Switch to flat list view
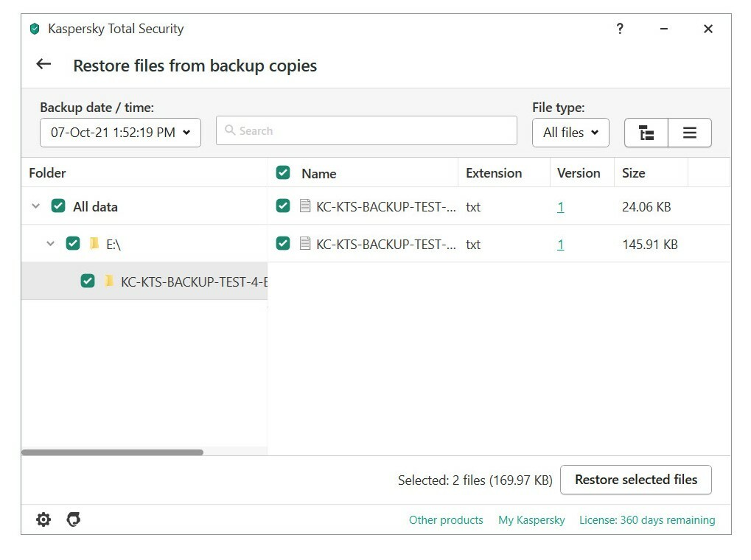The height and width of the screenshot is (560, 751). tap(689, 133)
